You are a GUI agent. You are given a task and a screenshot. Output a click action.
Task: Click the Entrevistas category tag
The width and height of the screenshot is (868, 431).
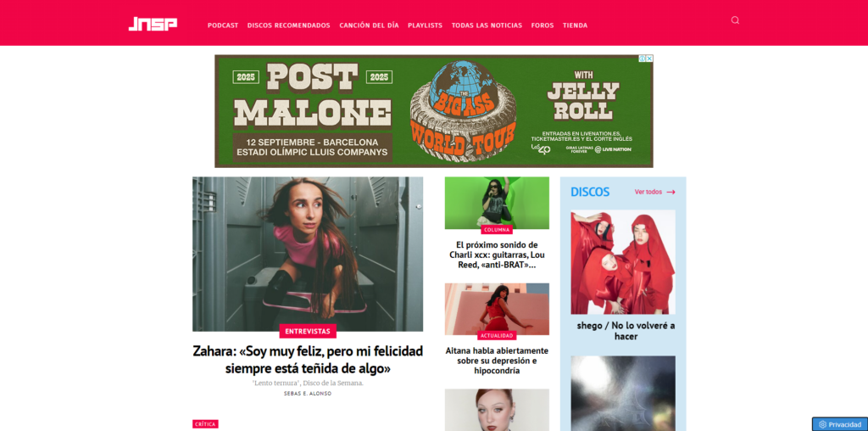[308, 331]
